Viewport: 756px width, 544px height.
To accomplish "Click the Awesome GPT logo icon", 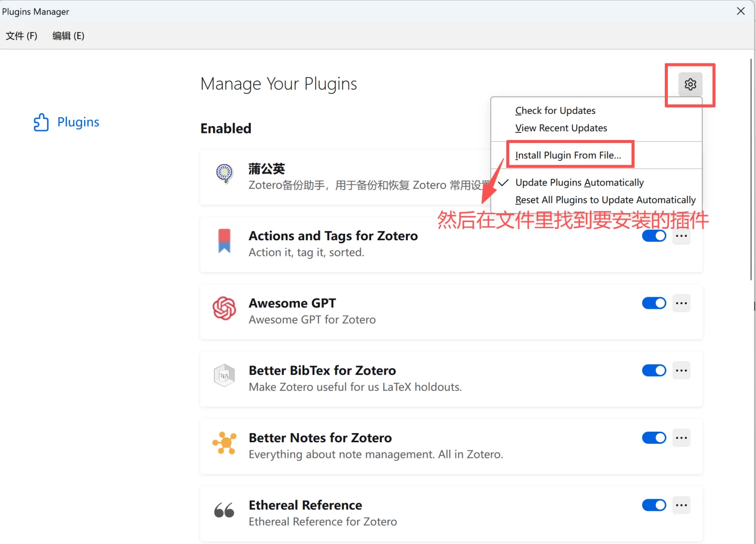I will (224, 308).
